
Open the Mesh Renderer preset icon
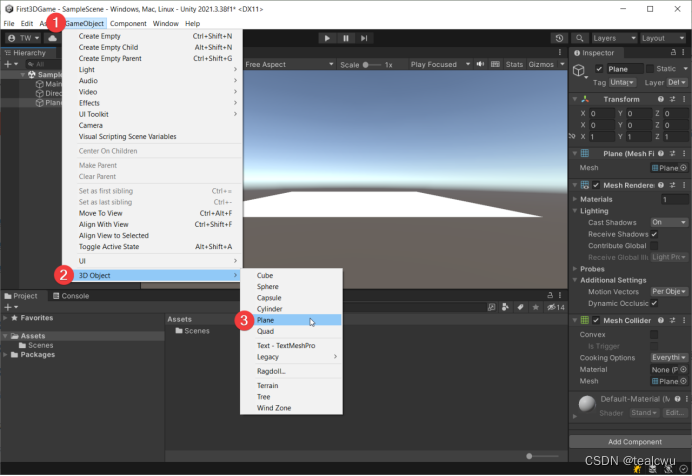click(673, 185)
